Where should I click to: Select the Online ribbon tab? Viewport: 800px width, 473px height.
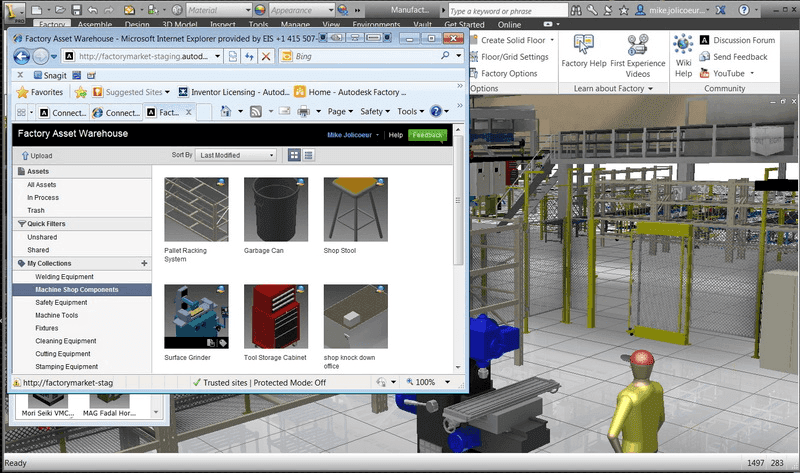509,24
